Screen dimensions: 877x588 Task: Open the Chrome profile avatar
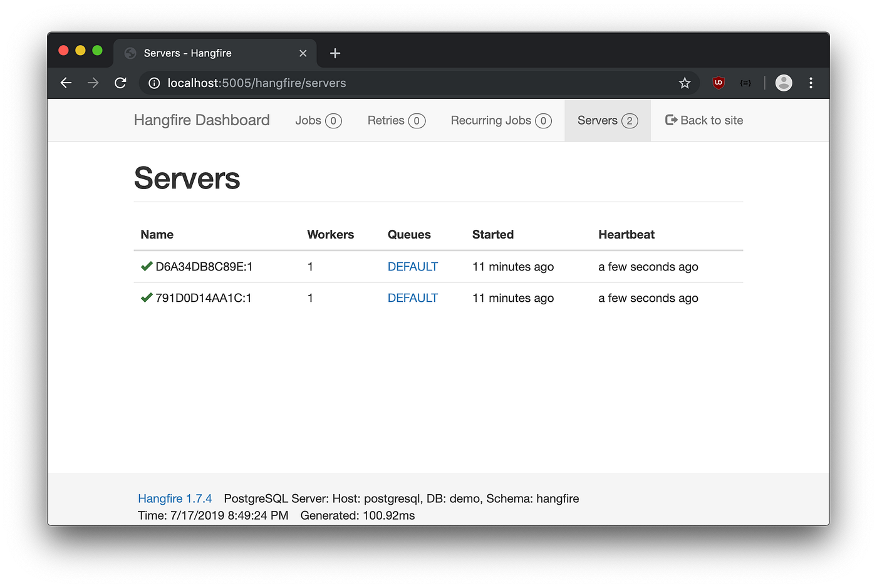(784, 83)
